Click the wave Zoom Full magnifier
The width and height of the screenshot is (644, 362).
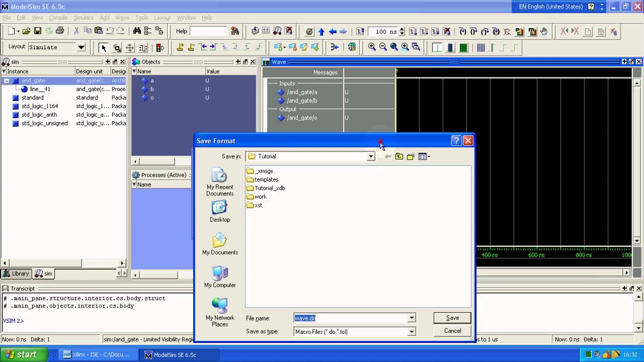(394, 47)
